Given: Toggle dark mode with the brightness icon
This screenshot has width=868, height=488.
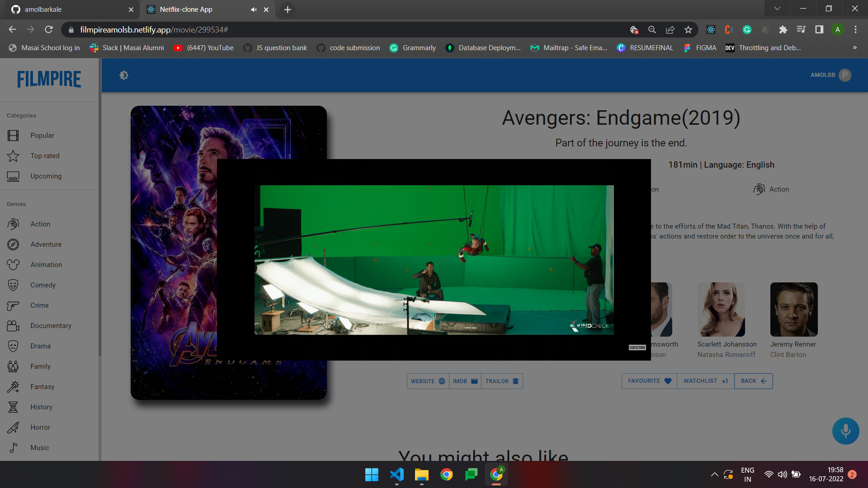Looking at the screenshot, I should [x=124, y=75].
